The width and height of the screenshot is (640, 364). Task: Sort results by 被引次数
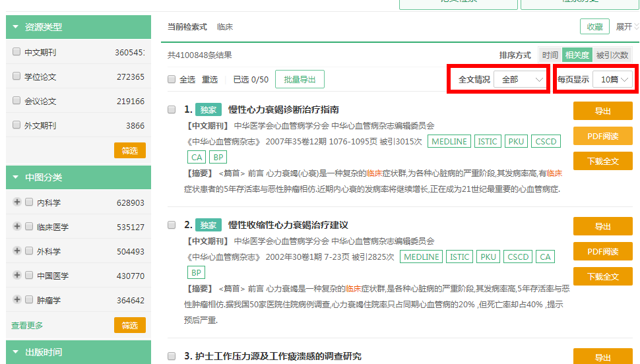point(612,55)
